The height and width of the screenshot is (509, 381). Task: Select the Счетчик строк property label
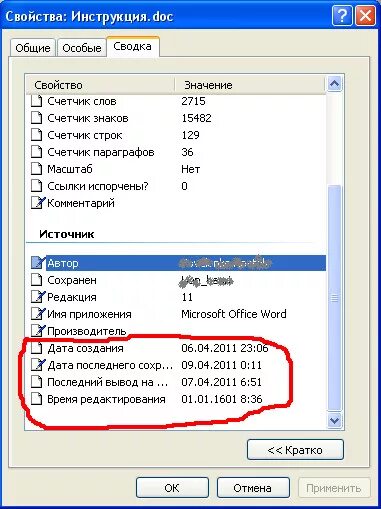tap(85, 135)
